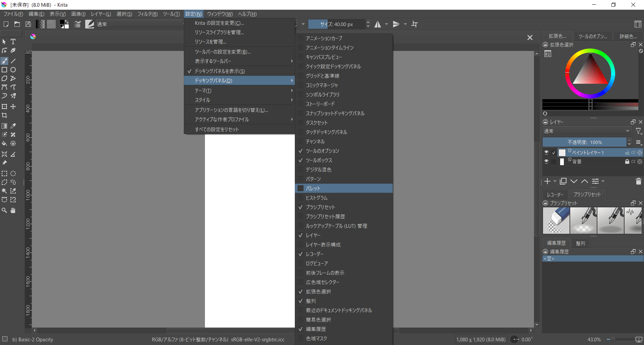Viewport: 644px width, 345px height.
Task: Delete layer with trash icon
Action: point(638,181)
